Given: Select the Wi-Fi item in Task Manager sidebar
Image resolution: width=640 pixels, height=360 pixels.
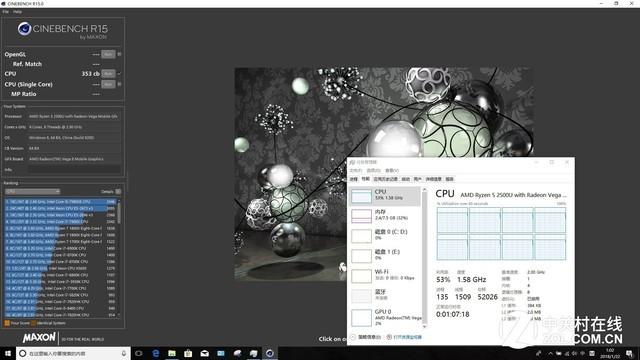Looking at the screenshot, I should [385, 276].
